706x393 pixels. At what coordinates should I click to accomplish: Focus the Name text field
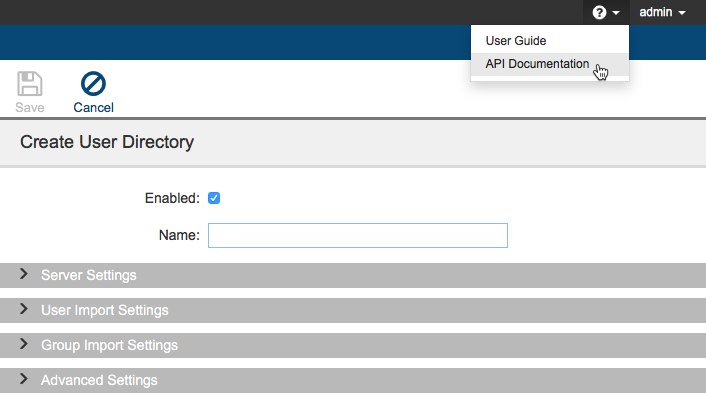tap(358, 235)
